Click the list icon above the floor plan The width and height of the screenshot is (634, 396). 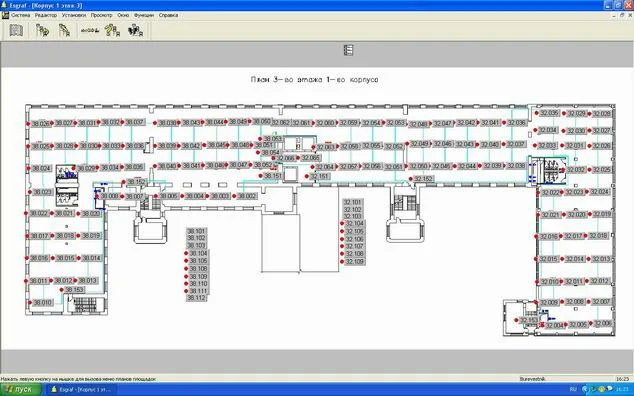349,50
